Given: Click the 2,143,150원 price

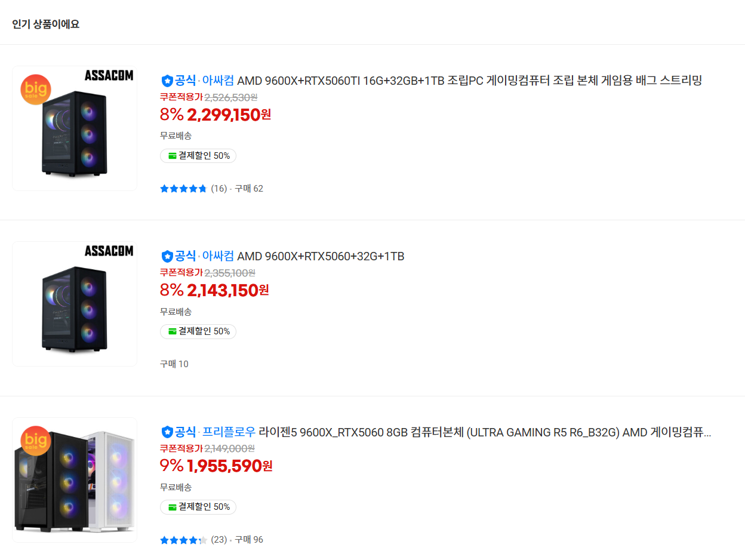Looking at the screenshot, I should (228, 291).
